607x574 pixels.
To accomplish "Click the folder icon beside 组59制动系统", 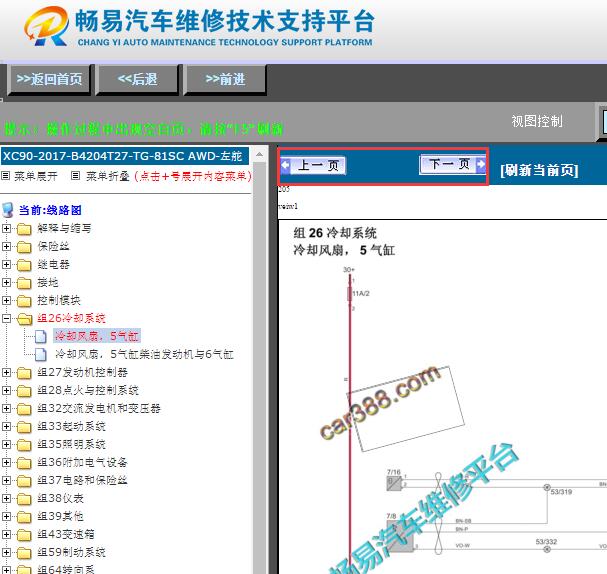I will point(24,553).
